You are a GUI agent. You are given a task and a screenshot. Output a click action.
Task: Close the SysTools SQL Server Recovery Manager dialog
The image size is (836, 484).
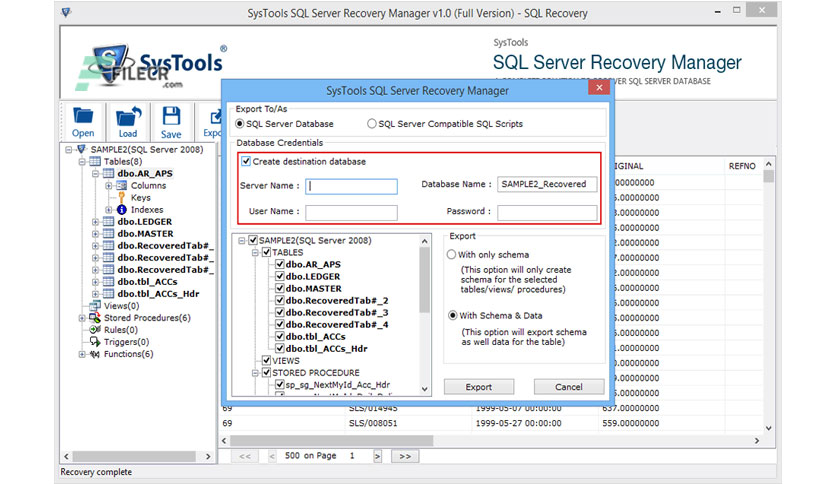coord(599,87)
